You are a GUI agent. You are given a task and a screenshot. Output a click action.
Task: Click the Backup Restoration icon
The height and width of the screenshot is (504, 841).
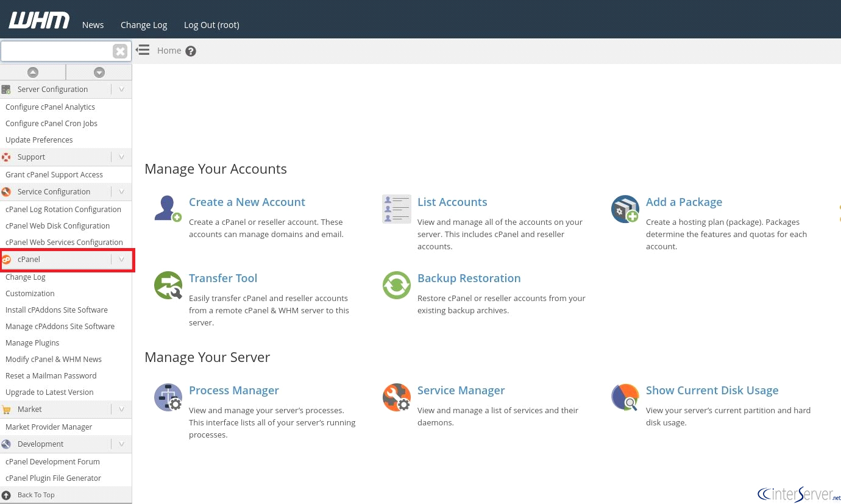coord(396,285)
